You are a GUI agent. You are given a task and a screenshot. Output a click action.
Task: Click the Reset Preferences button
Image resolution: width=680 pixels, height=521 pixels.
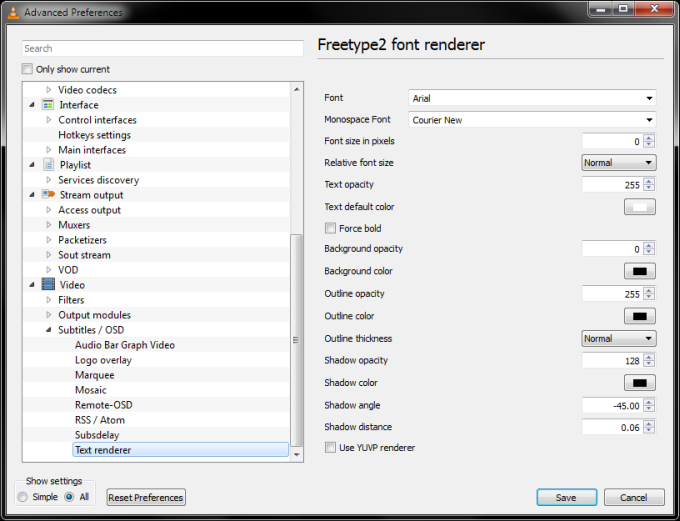[146, 497]
